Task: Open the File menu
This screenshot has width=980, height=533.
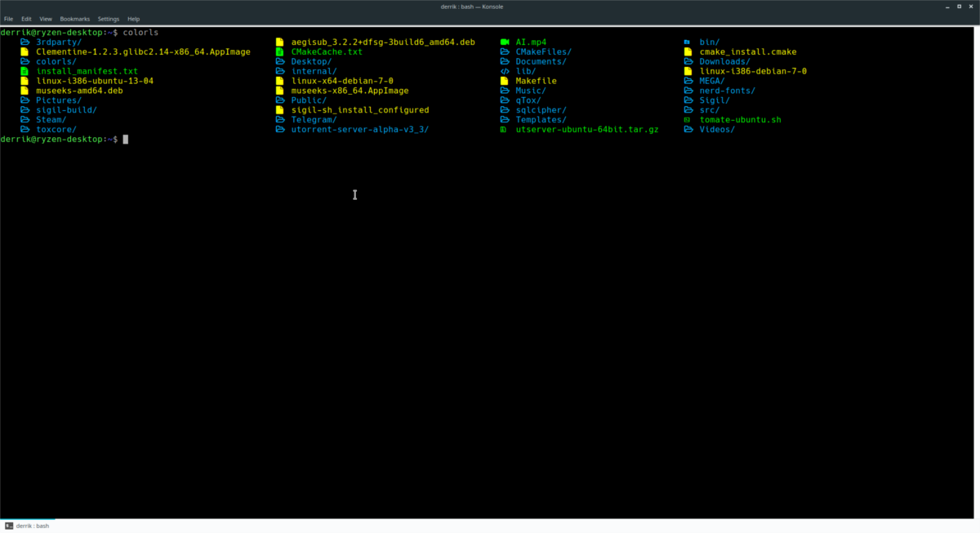Action: point(8,19)
